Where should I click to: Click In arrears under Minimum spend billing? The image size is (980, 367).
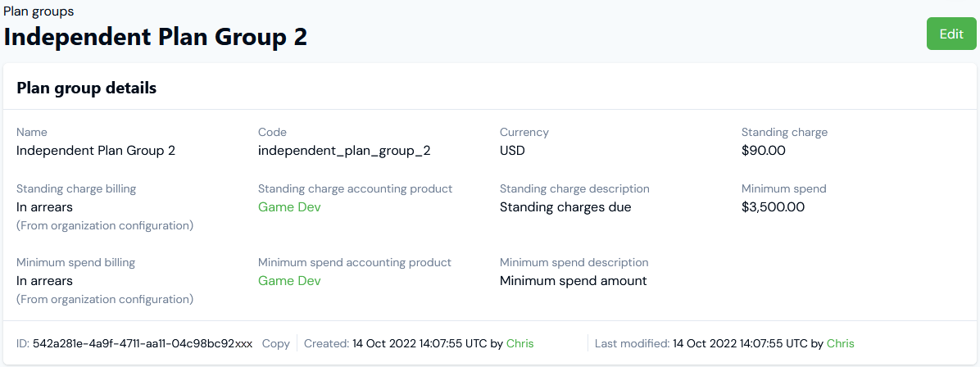[x=44, y=281]
